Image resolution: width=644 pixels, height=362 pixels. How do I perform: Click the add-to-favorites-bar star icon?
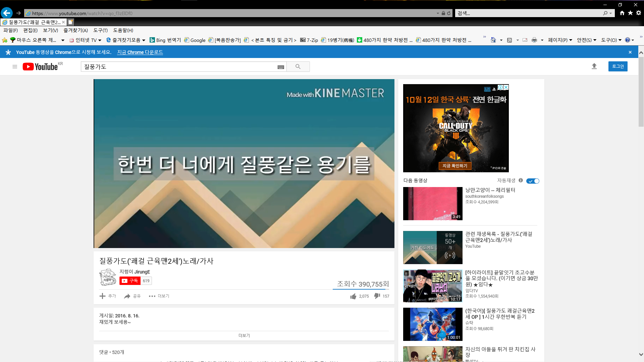coord(5,40)
